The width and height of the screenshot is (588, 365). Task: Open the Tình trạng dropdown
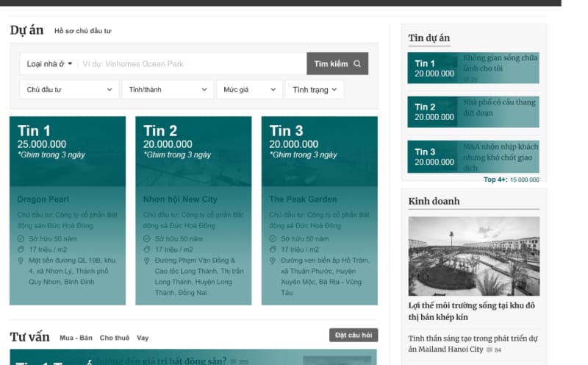(x=314, y=90)
